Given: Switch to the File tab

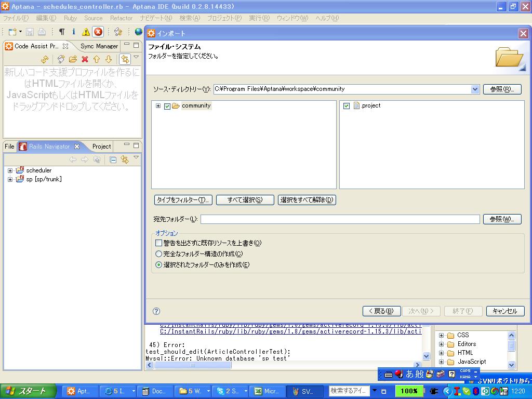Looking at the screenshot, I should (9, 147).
